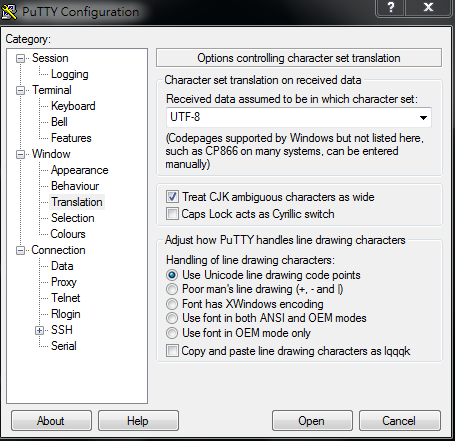Enable Caps Lock acts as Cyrillic switch
Viewport: 455px width, 441px height.
click(x=172, y=213)
